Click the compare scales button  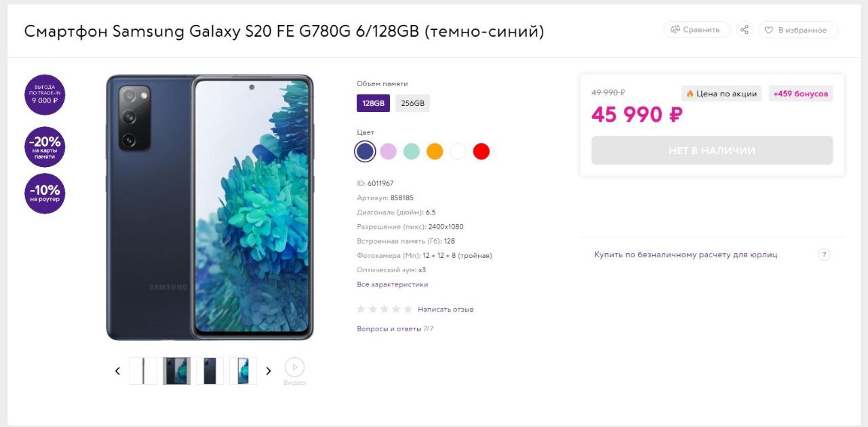click(x=696, y=30)
